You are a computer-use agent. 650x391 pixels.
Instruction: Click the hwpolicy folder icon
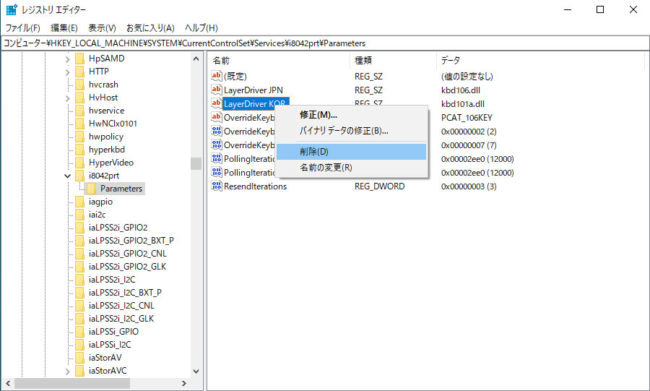[80, 136]
